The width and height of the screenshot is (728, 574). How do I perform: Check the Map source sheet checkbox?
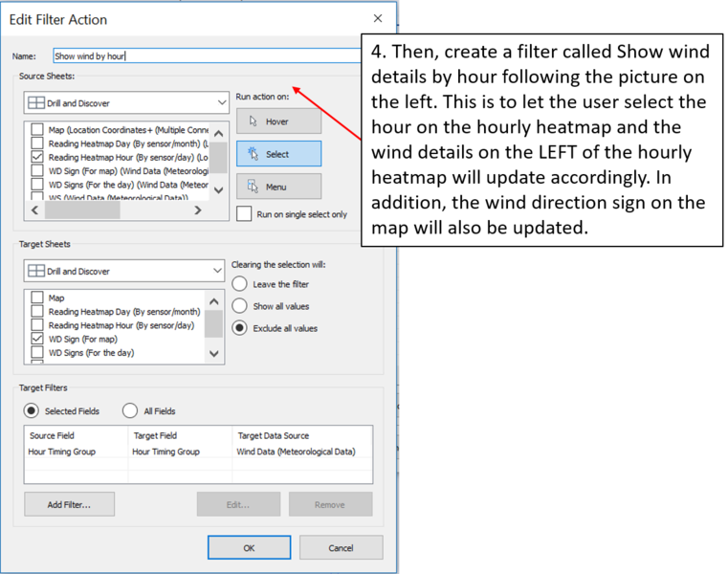point(37,129)
